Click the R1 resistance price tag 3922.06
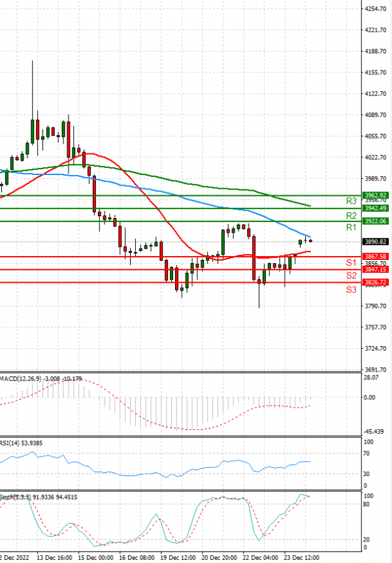Screen dimensions: 392x563 point(375,221)
